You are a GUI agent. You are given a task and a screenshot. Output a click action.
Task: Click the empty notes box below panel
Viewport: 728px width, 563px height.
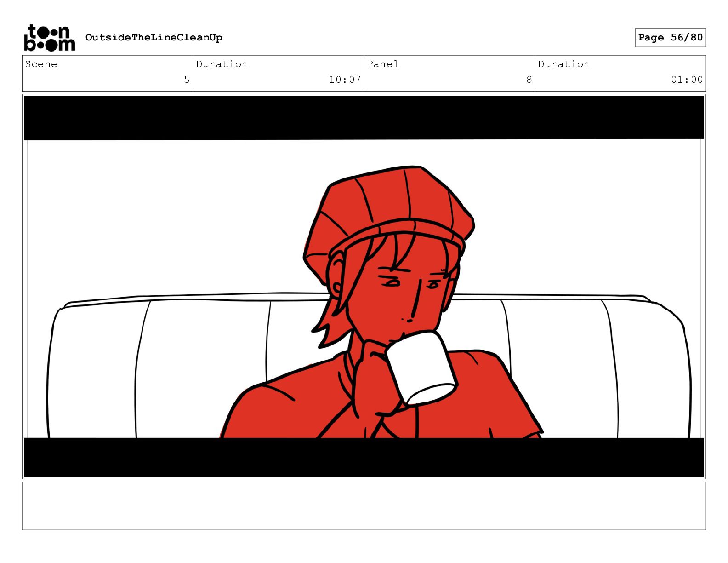coord(364,506)
